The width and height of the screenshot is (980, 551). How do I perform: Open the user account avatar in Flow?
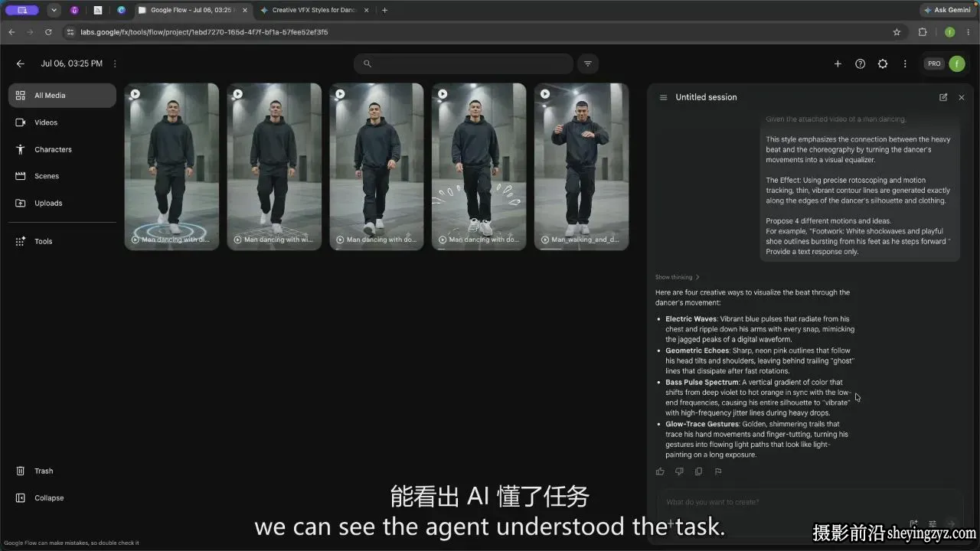tap(957, 64)
